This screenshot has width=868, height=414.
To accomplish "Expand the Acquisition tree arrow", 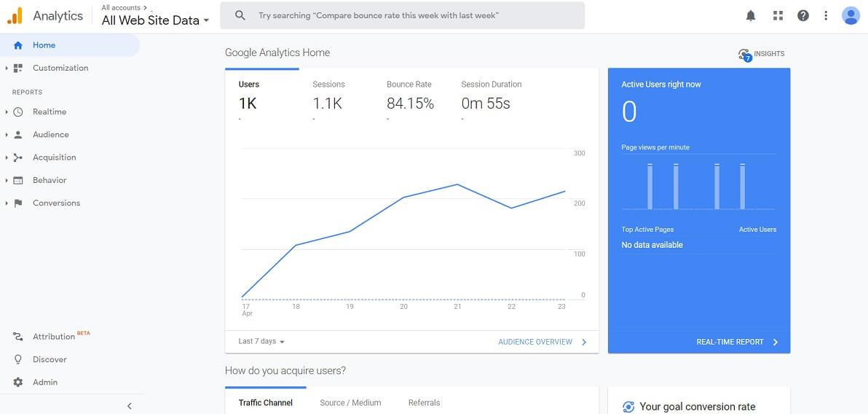I will 6,157.
